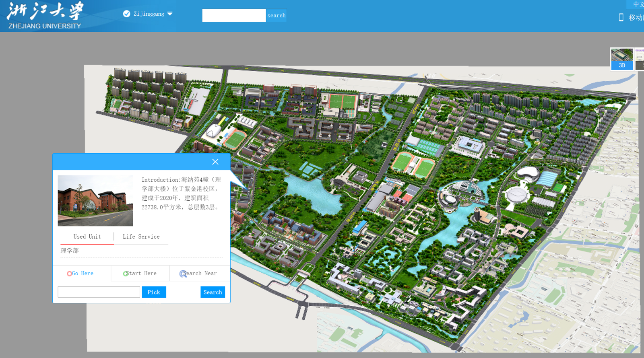Choose the Start Here tab

[x=140, y=273]
